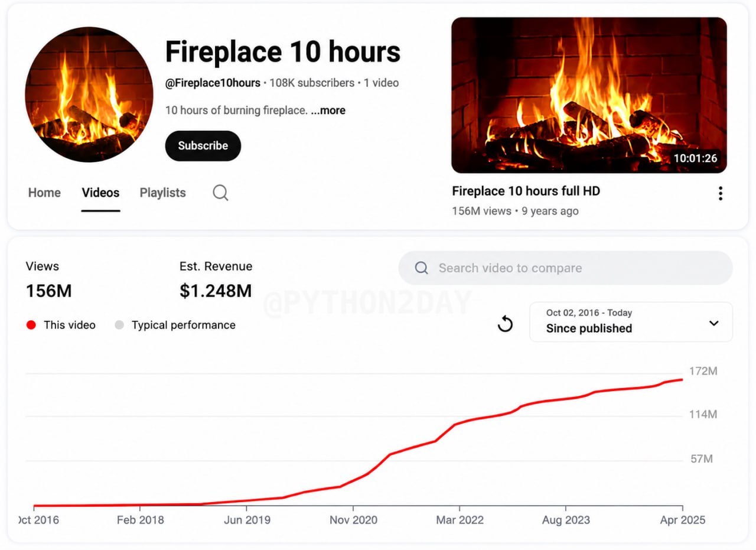Click the @Fireplace10hours channel handle
Viewport: 756px width, 550px height.
[x=213, y=83]
